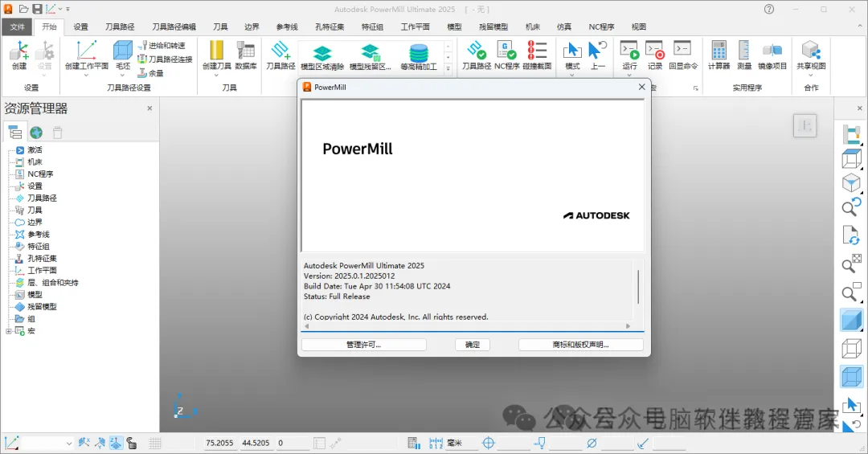Open the 宏 group dialog launcher
The height and width of the screenshot is (454, 868).
tap(696, 88)
